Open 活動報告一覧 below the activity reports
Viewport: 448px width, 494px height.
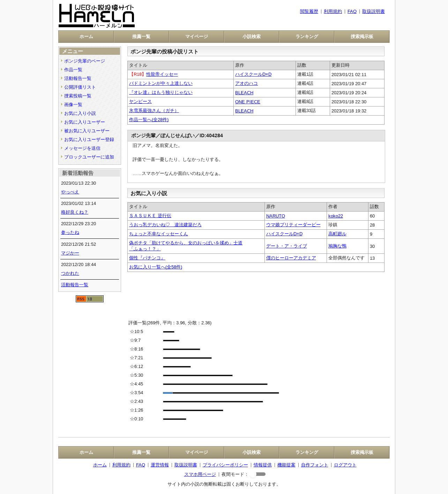point(75,285)
